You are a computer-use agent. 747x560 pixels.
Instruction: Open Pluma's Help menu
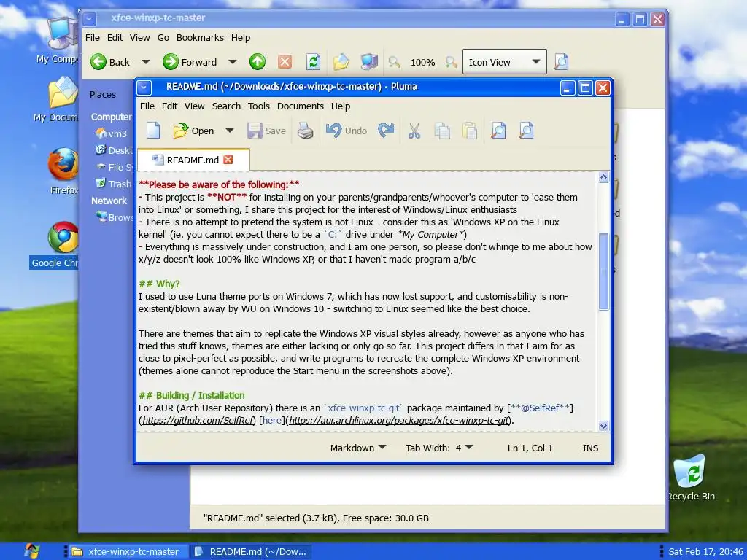point(341,106)
